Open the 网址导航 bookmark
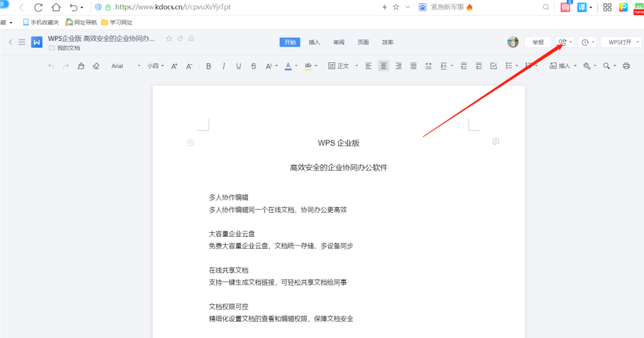644x338 pixels. pyautogui.click(x=81, y=22)
